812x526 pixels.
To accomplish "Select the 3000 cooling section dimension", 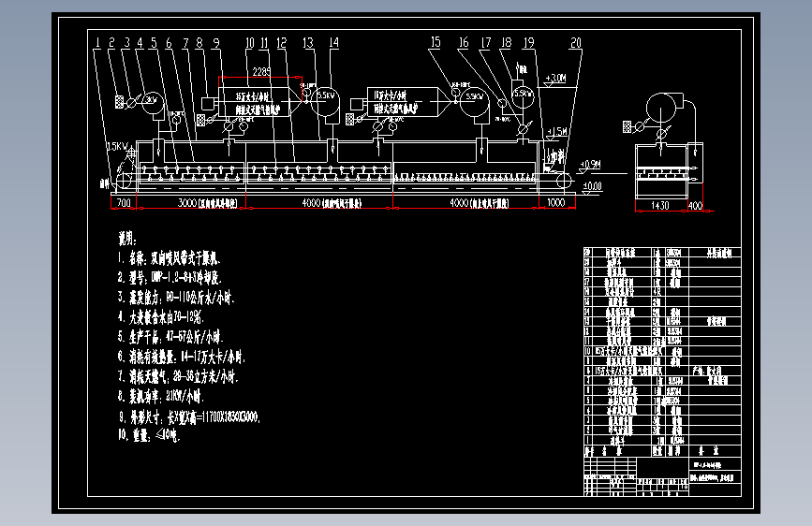I will pyautogui.click(x=207, y=203).
